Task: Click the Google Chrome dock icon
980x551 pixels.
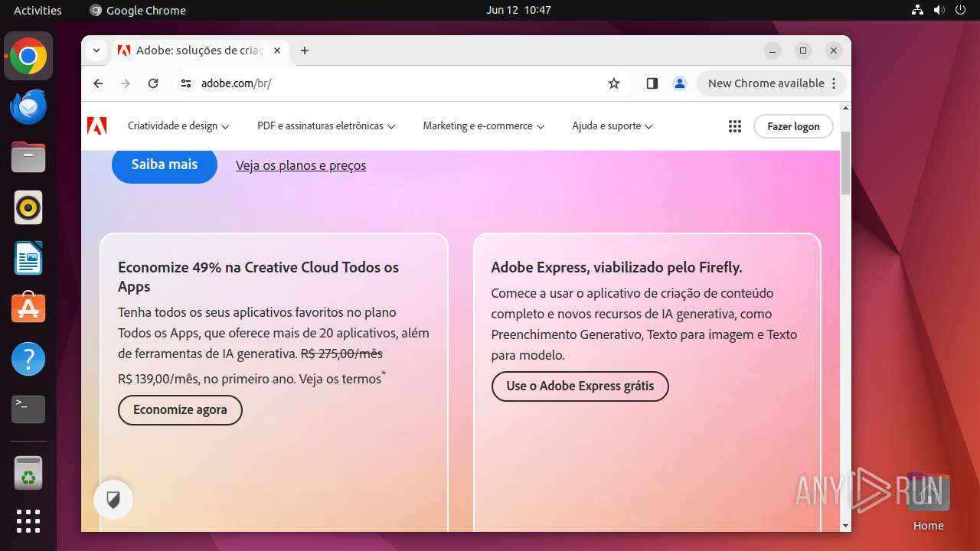Action: pos(28,57)
